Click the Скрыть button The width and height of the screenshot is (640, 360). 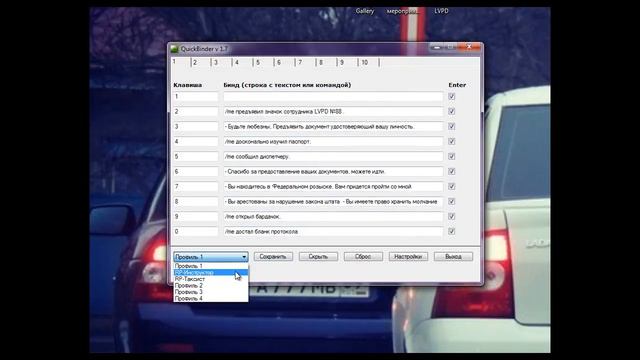(318, 257)
